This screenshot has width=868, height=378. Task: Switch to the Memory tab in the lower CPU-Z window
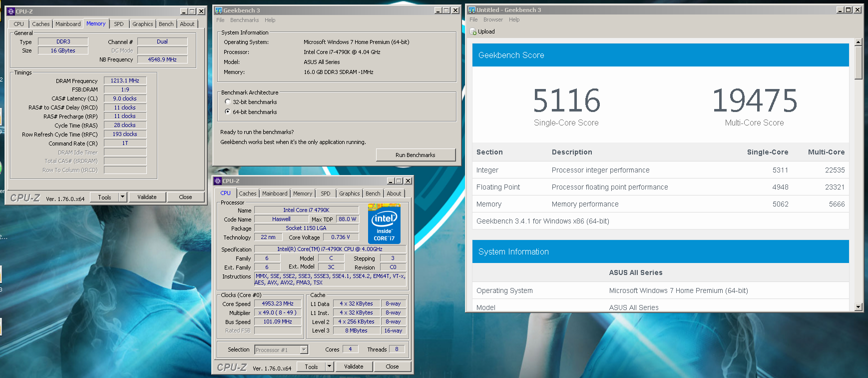pyautogui.click(x=303, y=193)
